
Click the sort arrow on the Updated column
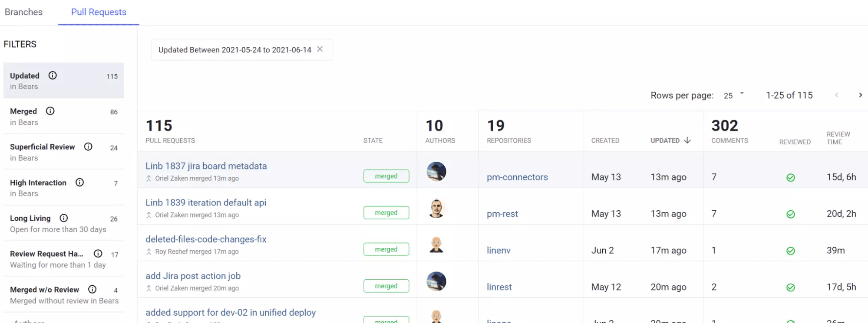(x=687, y=140)
